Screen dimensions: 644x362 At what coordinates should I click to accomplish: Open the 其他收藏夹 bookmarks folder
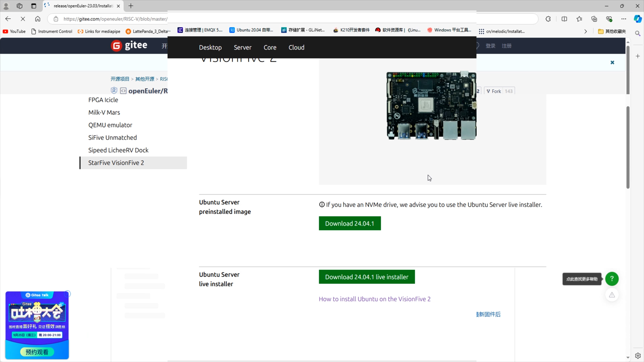[x=612, y=32]
